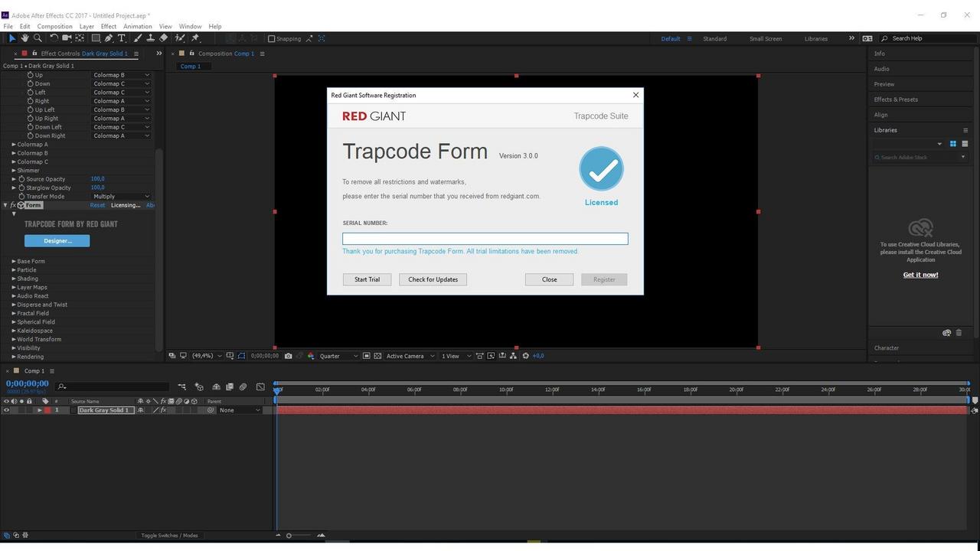Click Close button in registration dialog

point(550,279)
